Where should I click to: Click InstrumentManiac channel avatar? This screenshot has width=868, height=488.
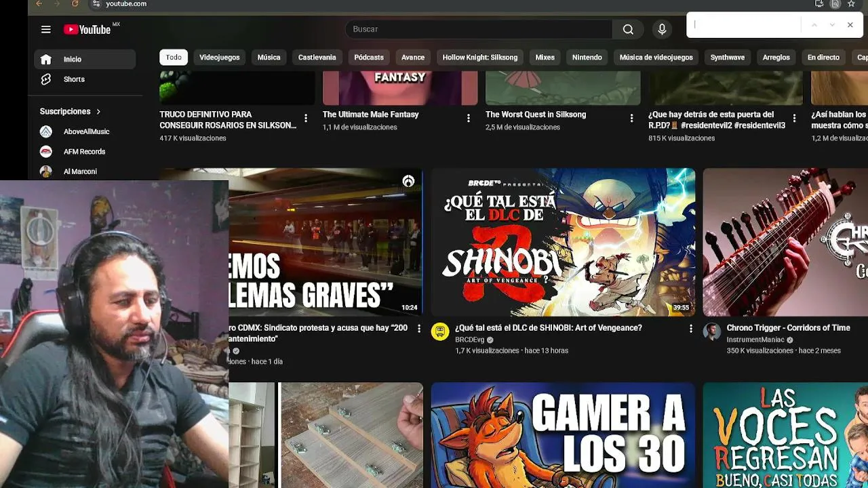coord(712,331)
